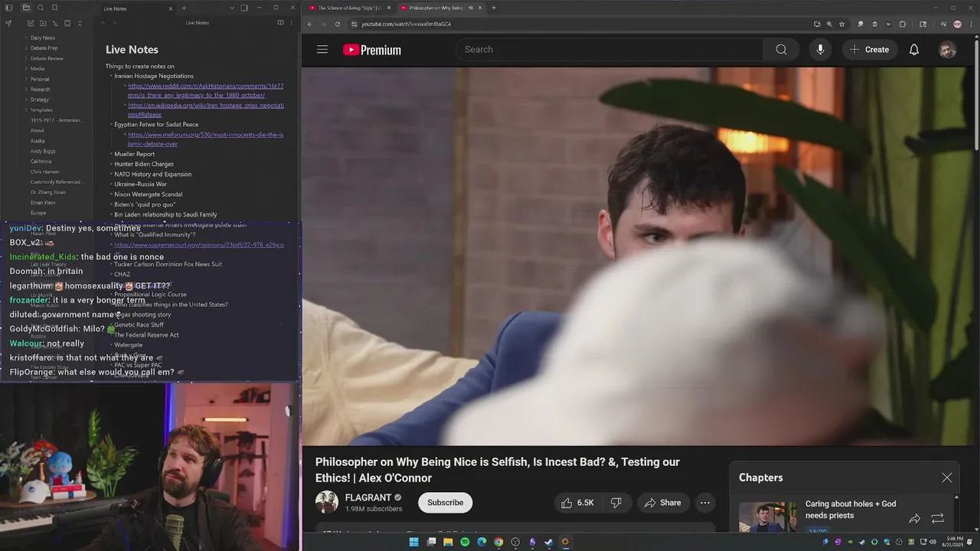Open Obsidian search magnifier icon
The image size is (980, 551).
41,8
